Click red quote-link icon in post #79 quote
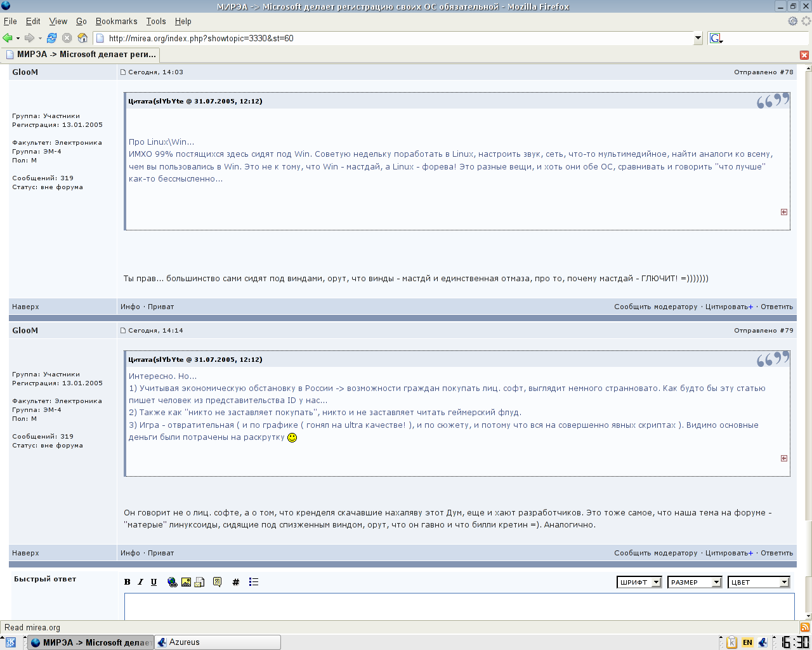 (784, 458)
